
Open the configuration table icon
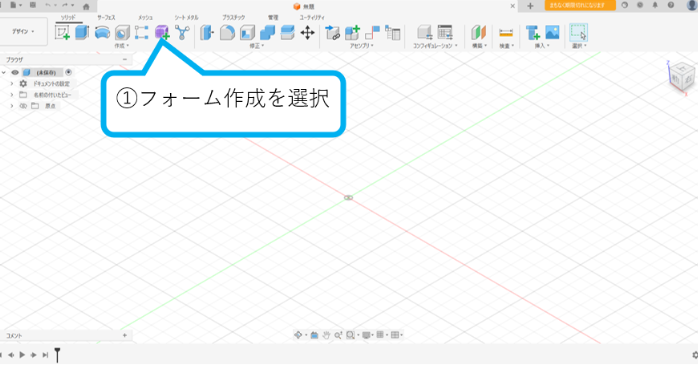point(445,32)
